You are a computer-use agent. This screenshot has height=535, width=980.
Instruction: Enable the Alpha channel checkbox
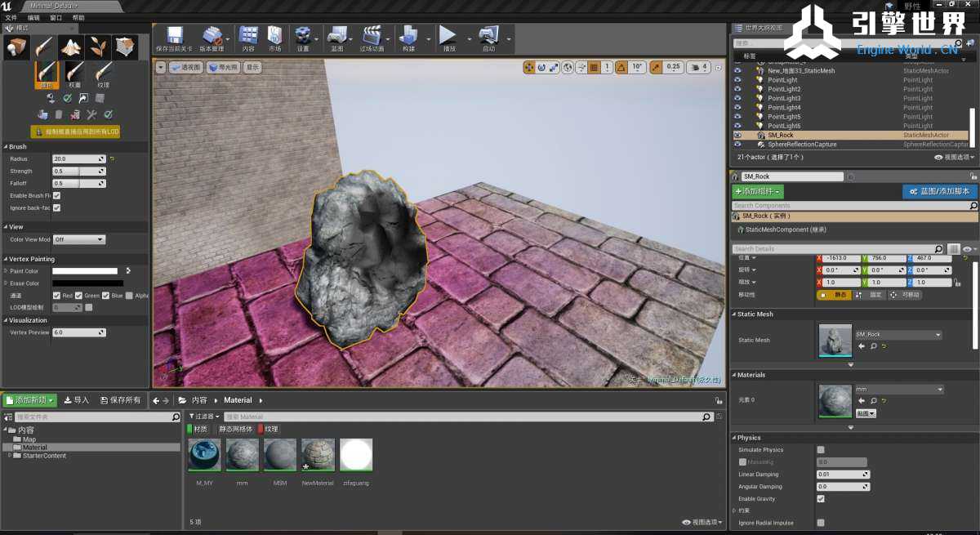[x=130, y=296]
